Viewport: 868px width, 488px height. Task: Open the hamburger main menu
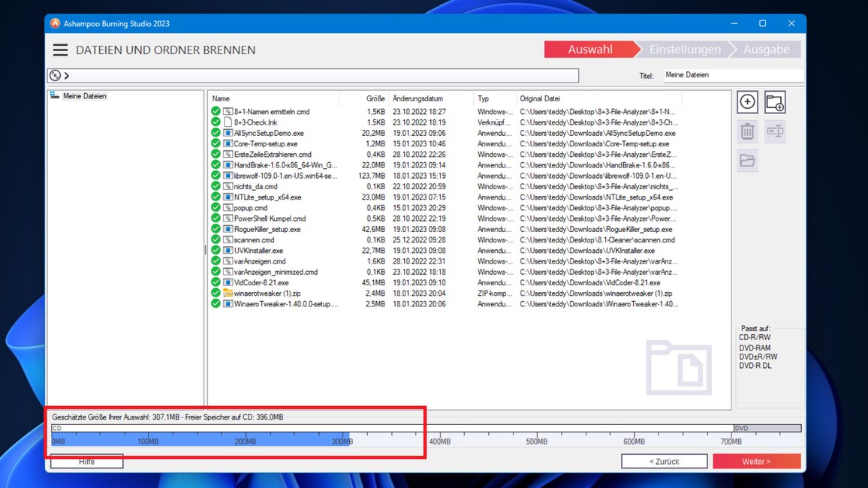(60, 50)
